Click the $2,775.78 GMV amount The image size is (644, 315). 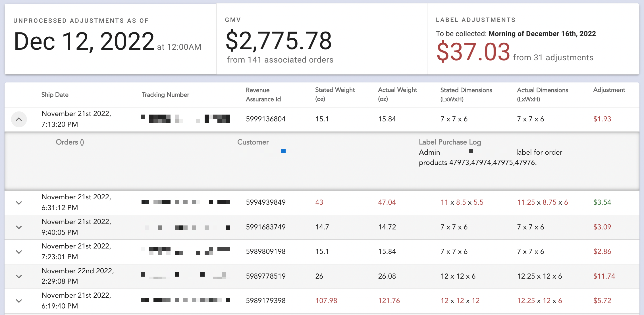pos(279,41)
